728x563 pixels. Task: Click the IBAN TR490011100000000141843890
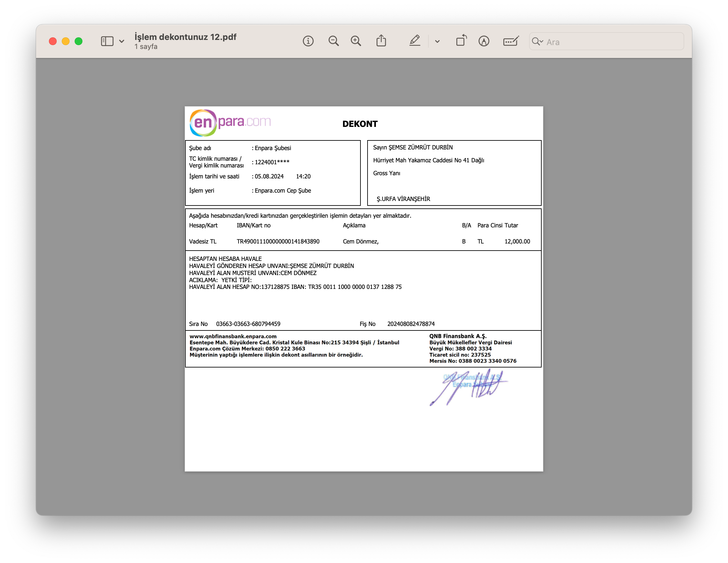(278, 242)
